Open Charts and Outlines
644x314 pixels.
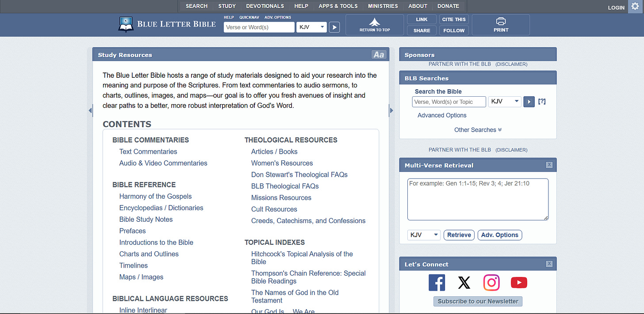tap(149, 253)
